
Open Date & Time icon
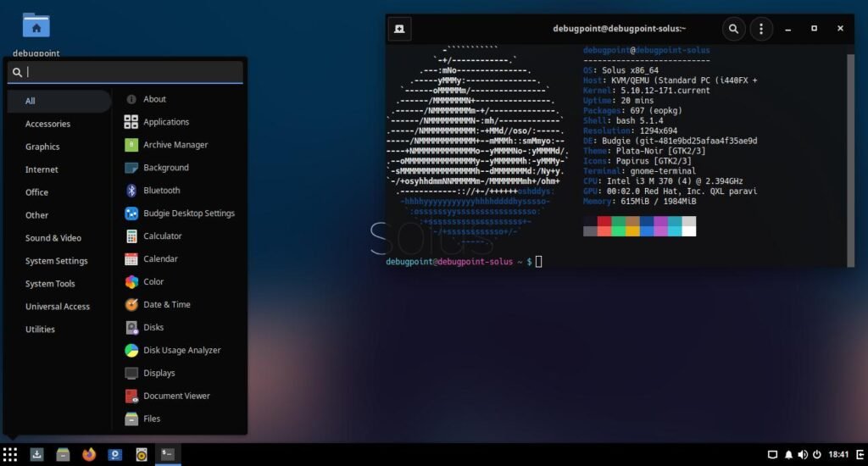(x=131, y=304)
